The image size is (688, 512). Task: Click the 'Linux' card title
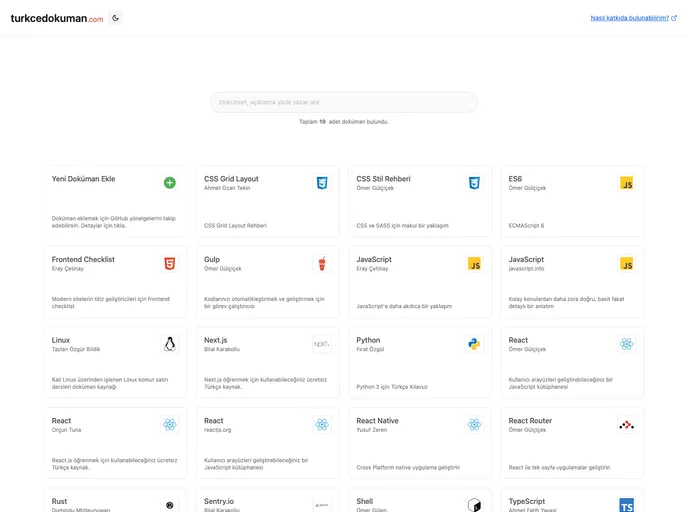coord(61,340)
